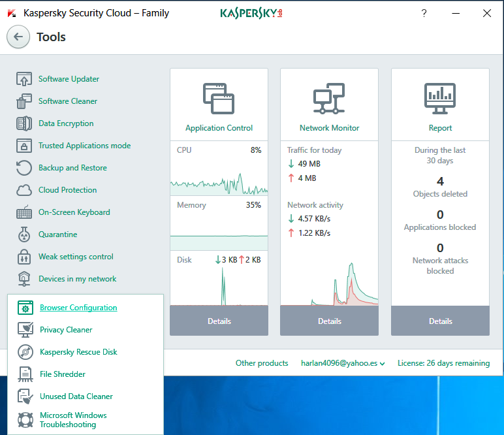Open help with the question mark
Image resolution: width=504 pixels, height=435 pixels.
(424, 13)
